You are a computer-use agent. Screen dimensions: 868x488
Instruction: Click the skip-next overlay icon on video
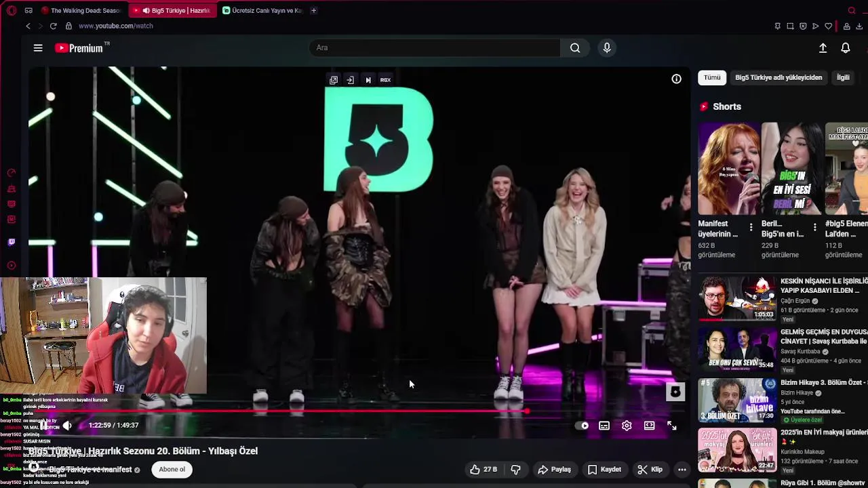click(x=368, y=80)
